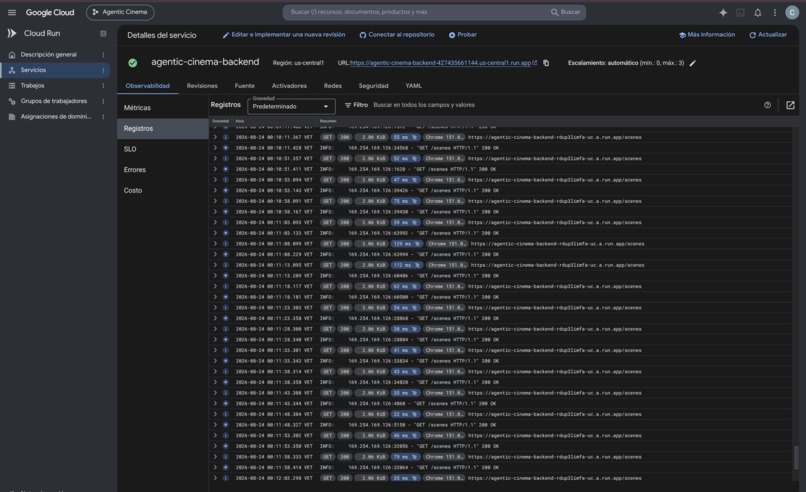Open more options for Grupos de trabajadores
The image size is (806, 492).
(x=103, y=101)
